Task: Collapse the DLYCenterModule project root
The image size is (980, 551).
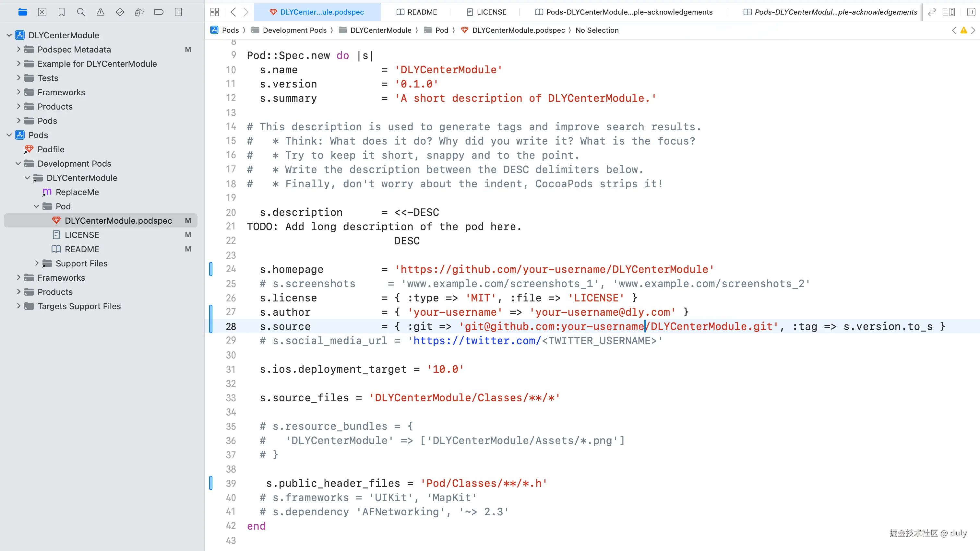Action: [x=9, y=35]
